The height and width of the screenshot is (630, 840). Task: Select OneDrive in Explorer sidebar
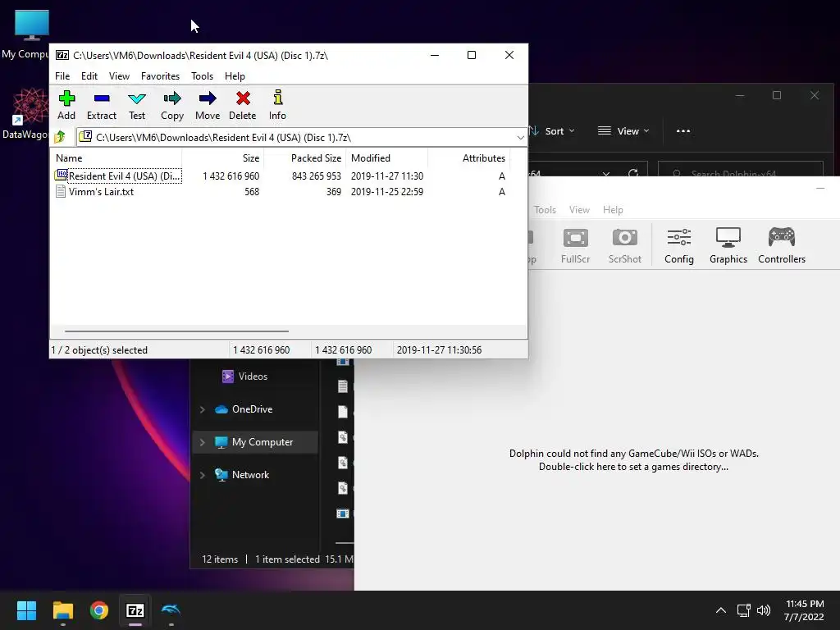click(252, 409)
